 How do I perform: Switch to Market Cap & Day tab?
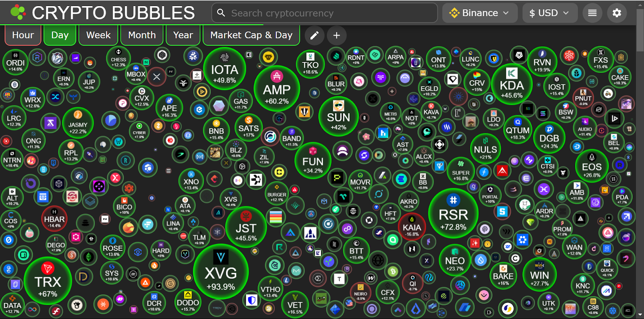click(252, 35)
